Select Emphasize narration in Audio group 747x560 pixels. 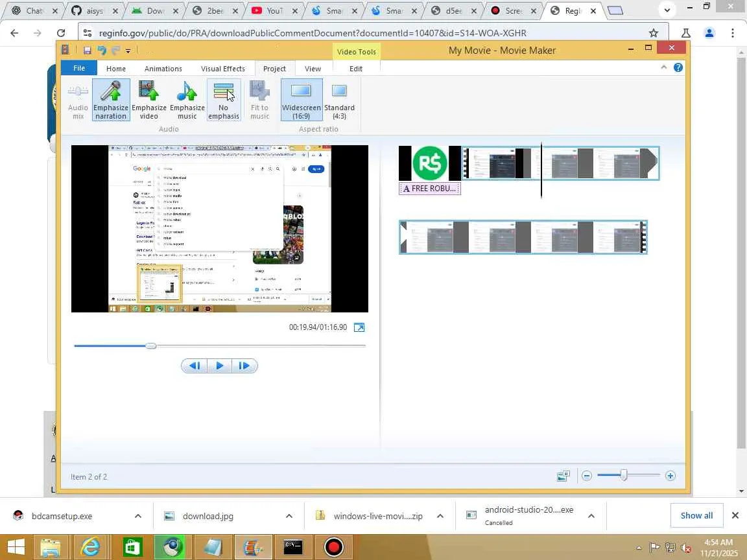(x=111, y=100)
